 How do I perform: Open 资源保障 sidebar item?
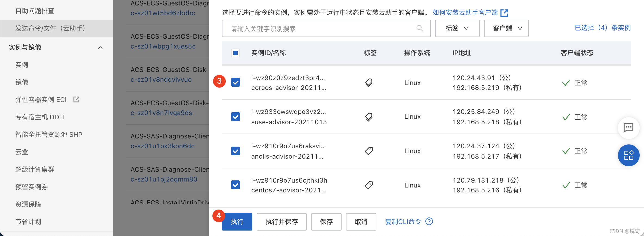tap(28, 204)
